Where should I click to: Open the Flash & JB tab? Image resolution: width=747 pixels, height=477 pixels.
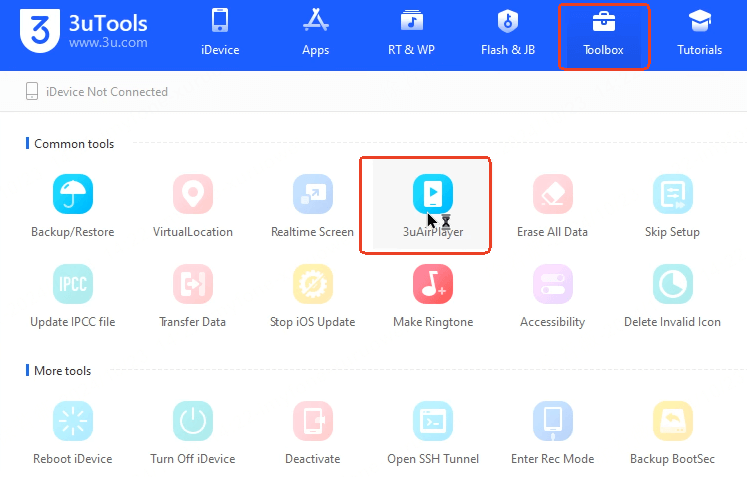click(508, 32)
